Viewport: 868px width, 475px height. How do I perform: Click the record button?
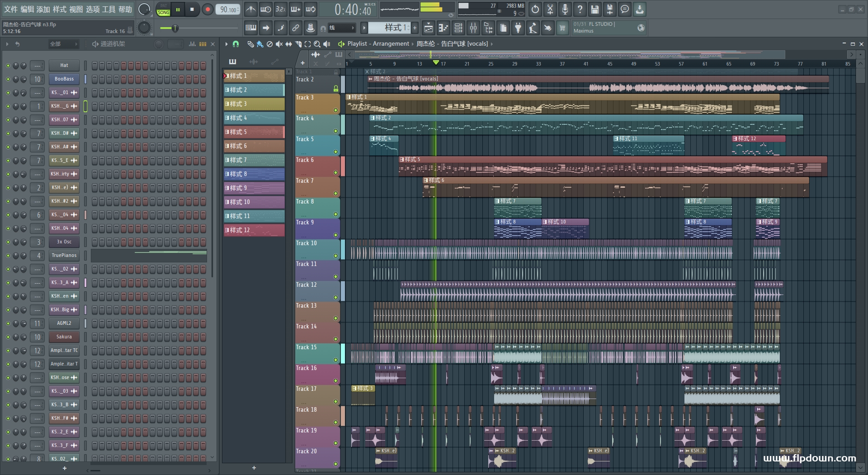tap(208, 9)
